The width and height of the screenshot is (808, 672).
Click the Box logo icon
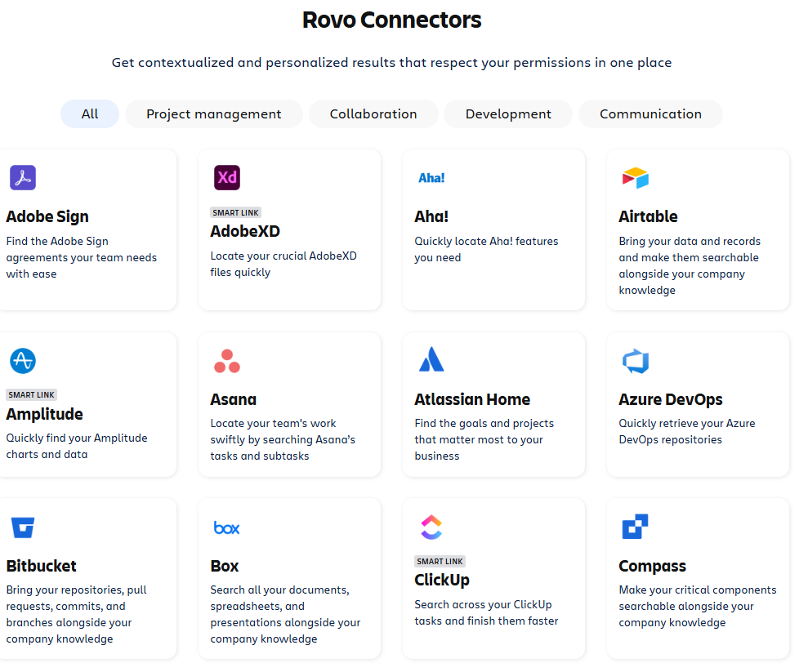point(227,527)
